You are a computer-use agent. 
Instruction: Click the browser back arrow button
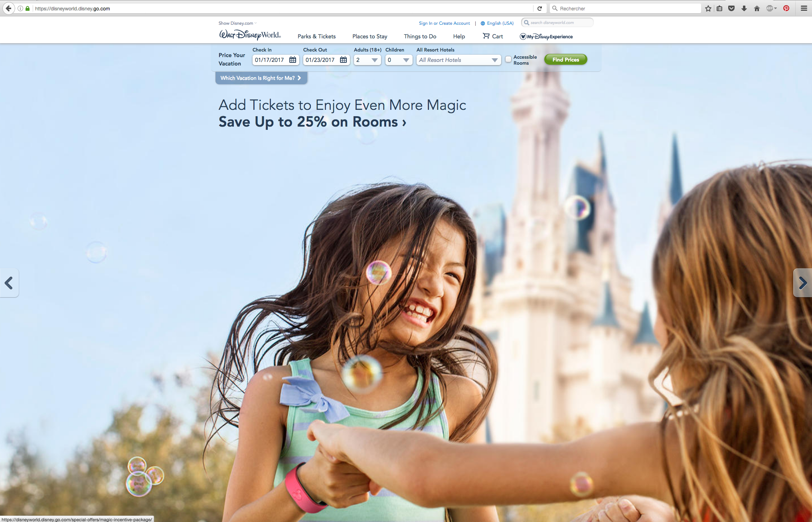click(8, 8)
